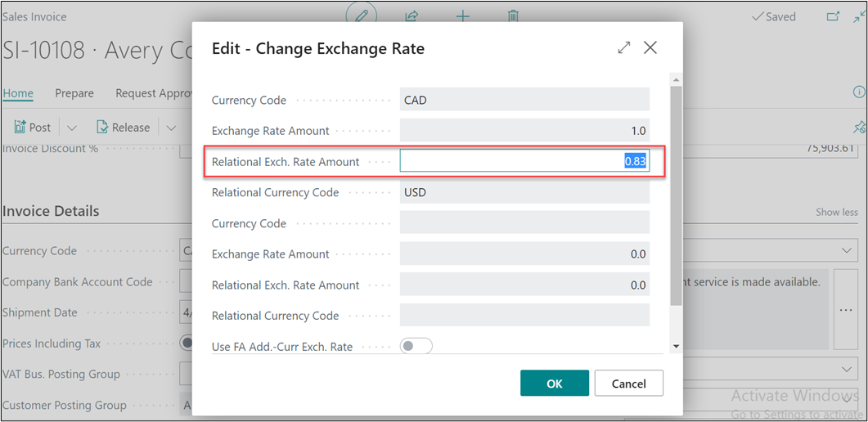868x422 pixels.
Task: Switch to the Prepare tab
Action: [74, 93]
